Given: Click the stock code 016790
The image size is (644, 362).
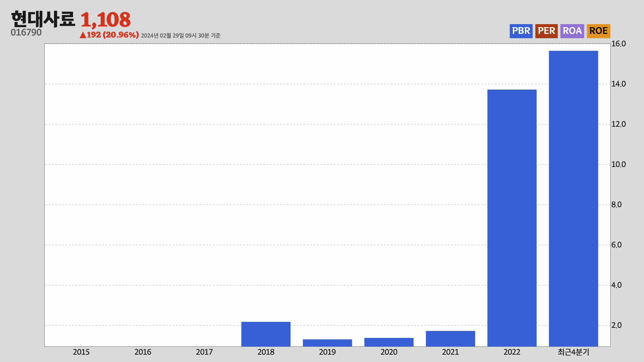Looking at the screenshot, I should click(x=26, y=33).
